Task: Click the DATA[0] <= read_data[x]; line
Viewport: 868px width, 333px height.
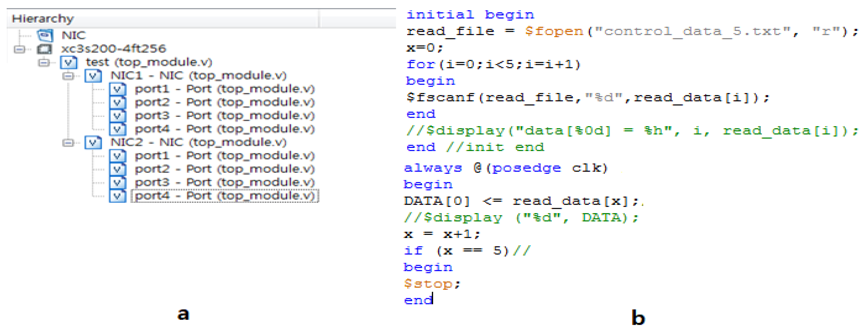Action: point(522,201)
